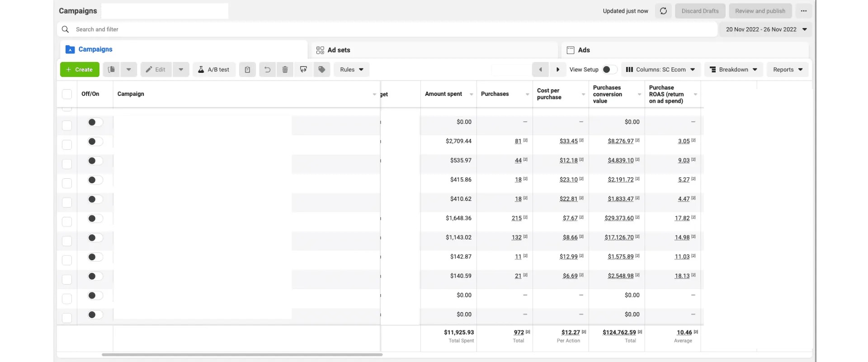Toggle the campaign switch in the $2,709.44 row

(95, 142)
